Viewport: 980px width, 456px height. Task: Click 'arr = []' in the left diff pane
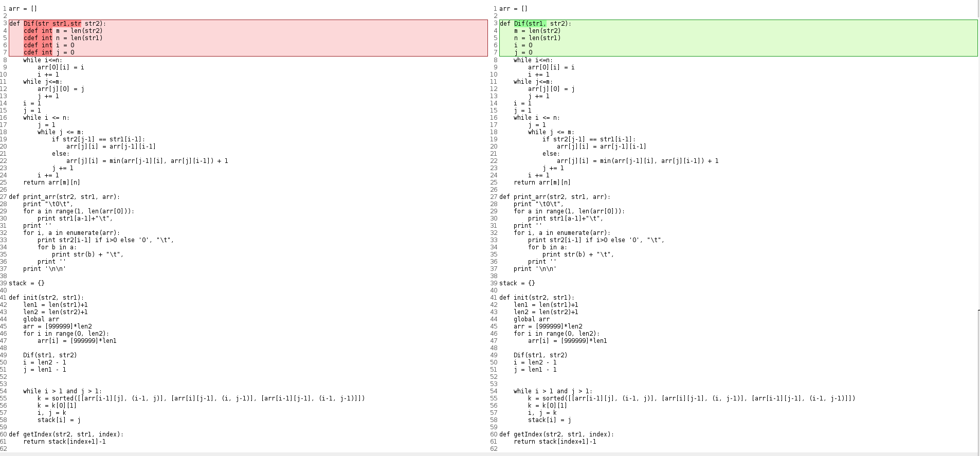(x=23, y=9)
